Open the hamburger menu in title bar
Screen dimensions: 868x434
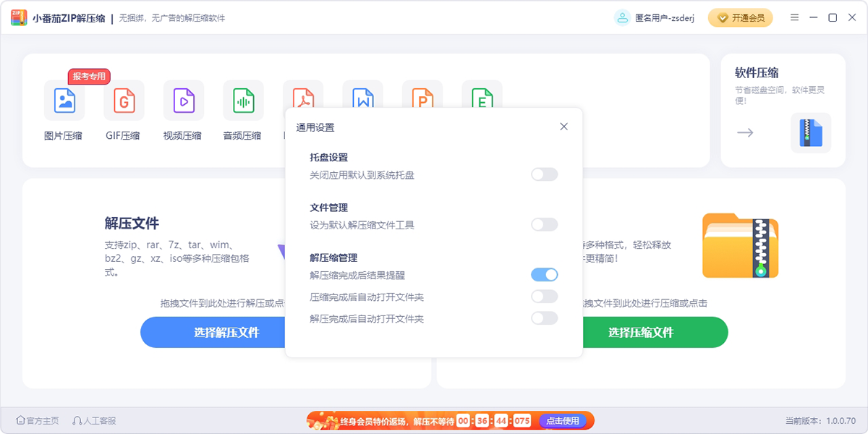(795, 18)
